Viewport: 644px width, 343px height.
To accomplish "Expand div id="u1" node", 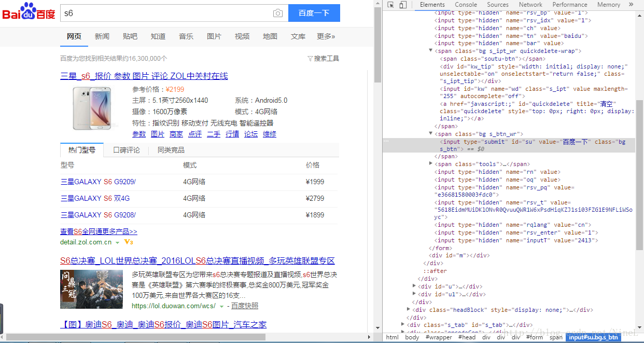I will (414, 294).
